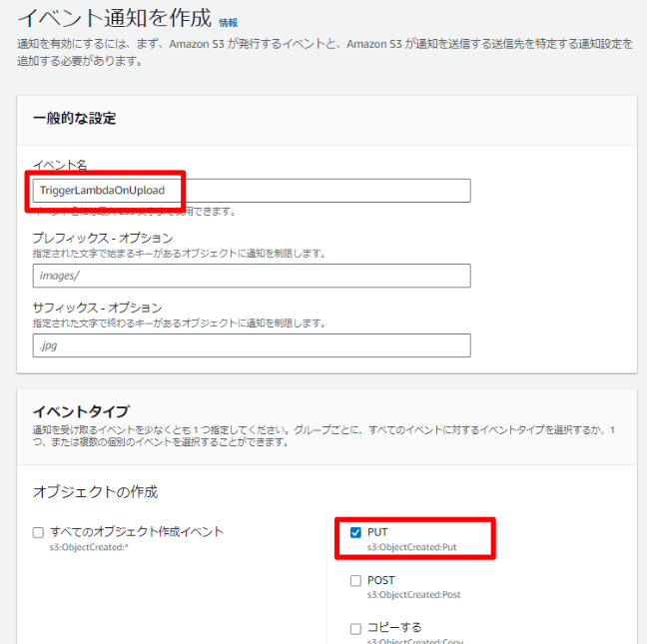This screenshot has width=647, height=644.
Task: Enable すべてのオブジェクト作成イベント checkbox
Action: tap(38, 532)
